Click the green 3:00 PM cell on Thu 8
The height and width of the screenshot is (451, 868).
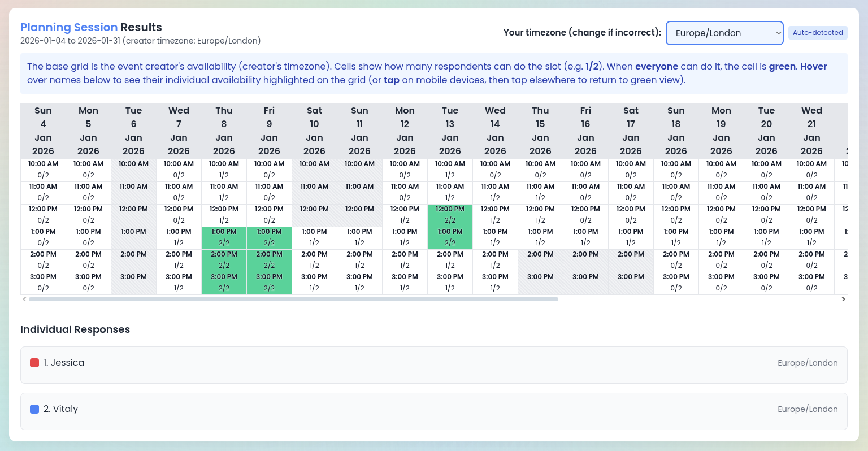(224, 283)
